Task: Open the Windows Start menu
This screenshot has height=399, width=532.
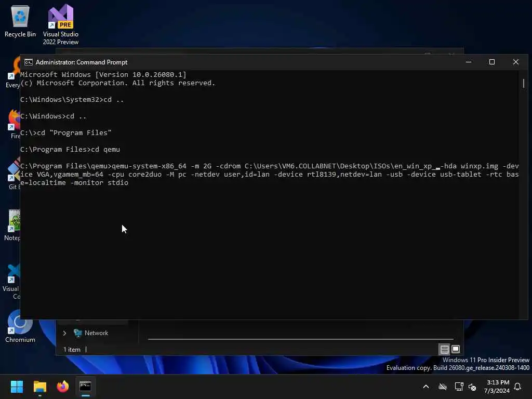Action: (x=17, y=387)
